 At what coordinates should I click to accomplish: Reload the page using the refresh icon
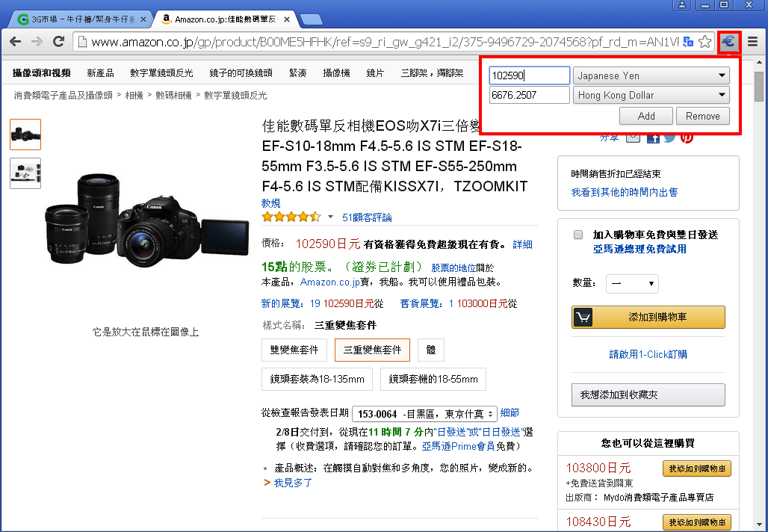(58, 42)
